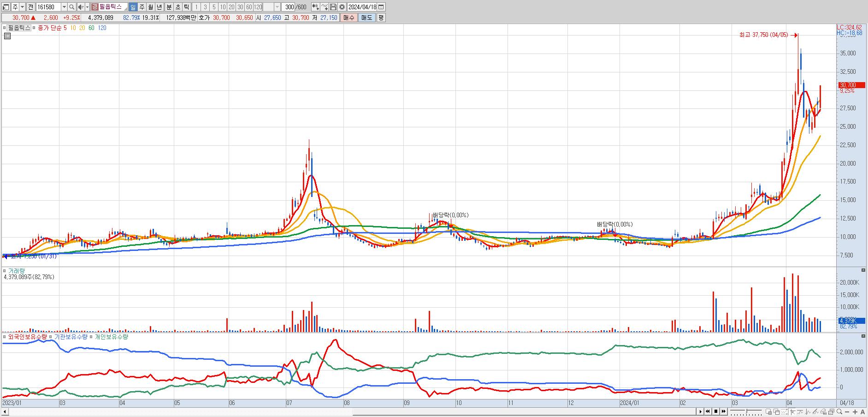Open chart settings gear icon
Viewport: 868px width, 417px height.
(342, 7)
